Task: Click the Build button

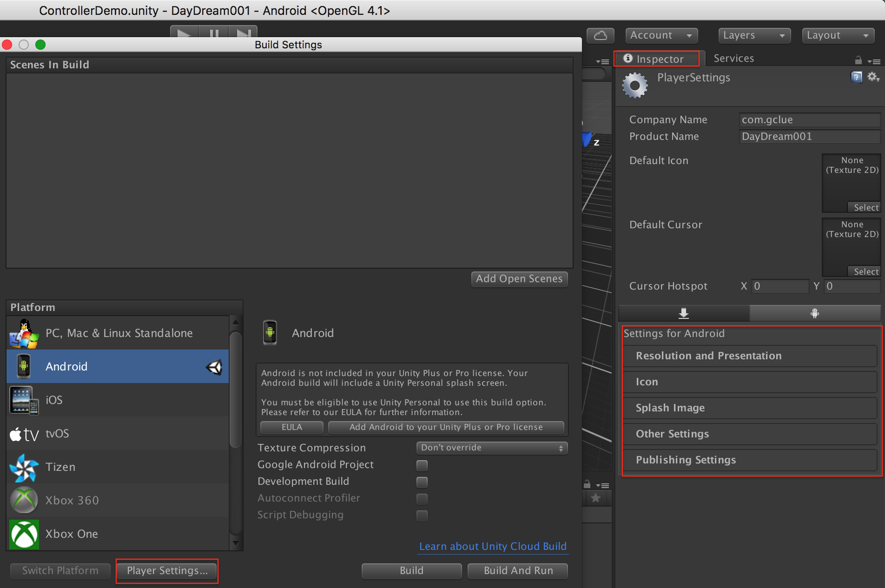Action: 412,571
